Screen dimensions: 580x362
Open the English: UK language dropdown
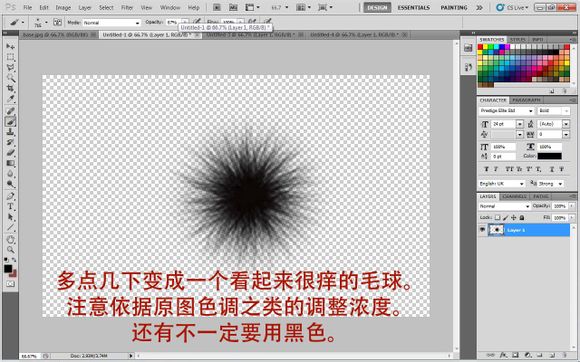tap(502, 183)
